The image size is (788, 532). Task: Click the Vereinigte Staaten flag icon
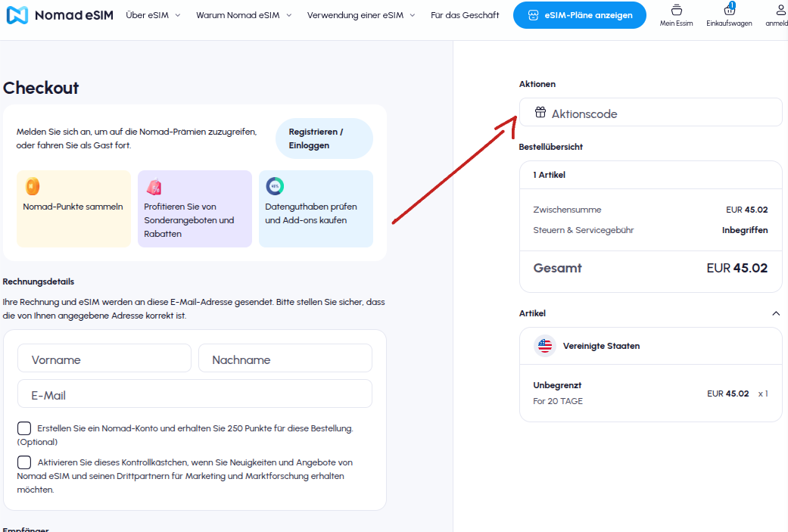click(x=545, y=346)
